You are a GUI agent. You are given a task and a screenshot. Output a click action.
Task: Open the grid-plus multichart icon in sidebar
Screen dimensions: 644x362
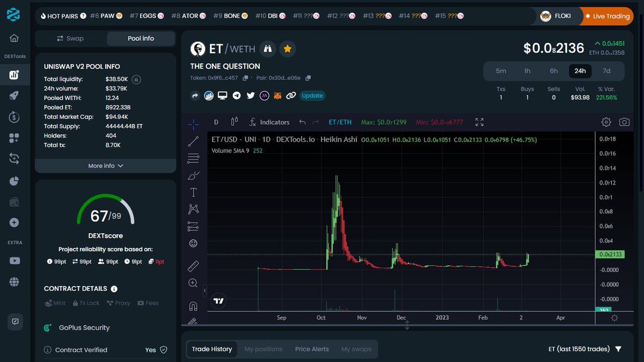click(14, 138)
